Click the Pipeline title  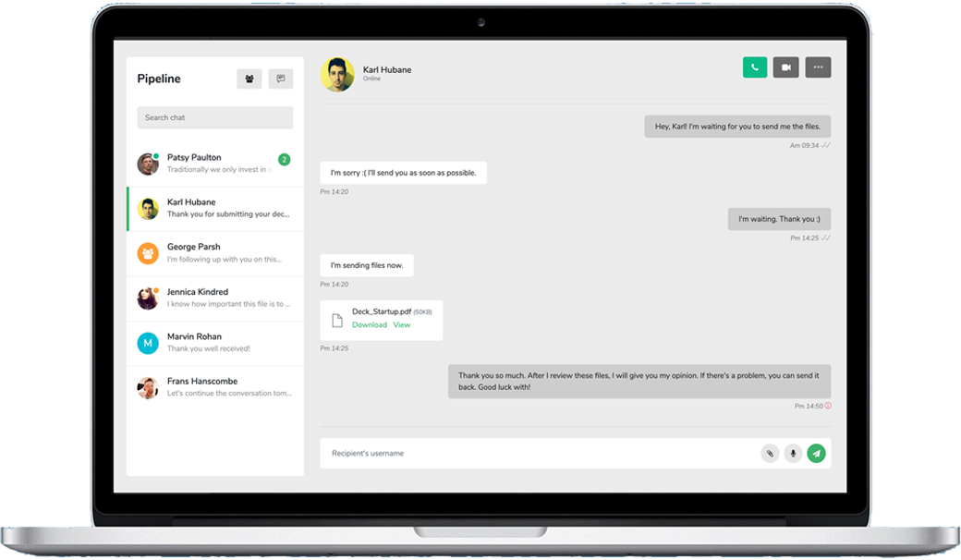[x=159, y=79]
